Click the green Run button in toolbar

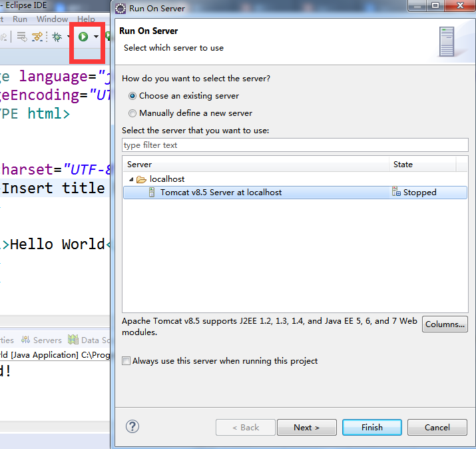click(x=83, y=37)
